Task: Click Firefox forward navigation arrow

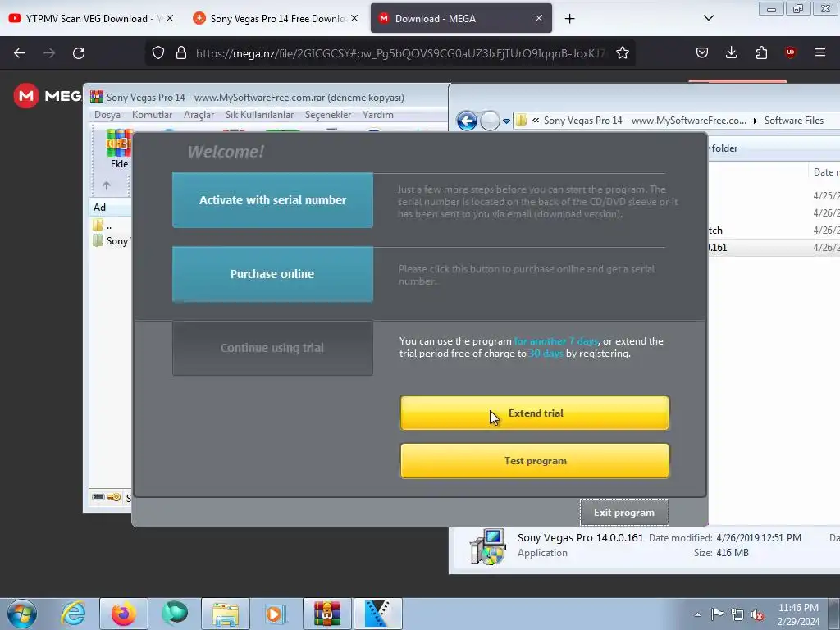Action: (49, 53)
